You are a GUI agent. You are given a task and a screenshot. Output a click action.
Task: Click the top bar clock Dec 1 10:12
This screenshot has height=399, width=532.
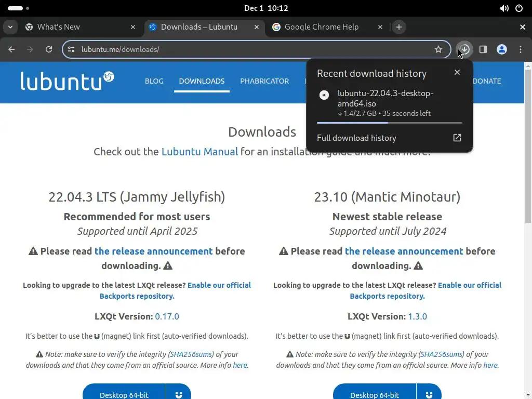point(266,8)
